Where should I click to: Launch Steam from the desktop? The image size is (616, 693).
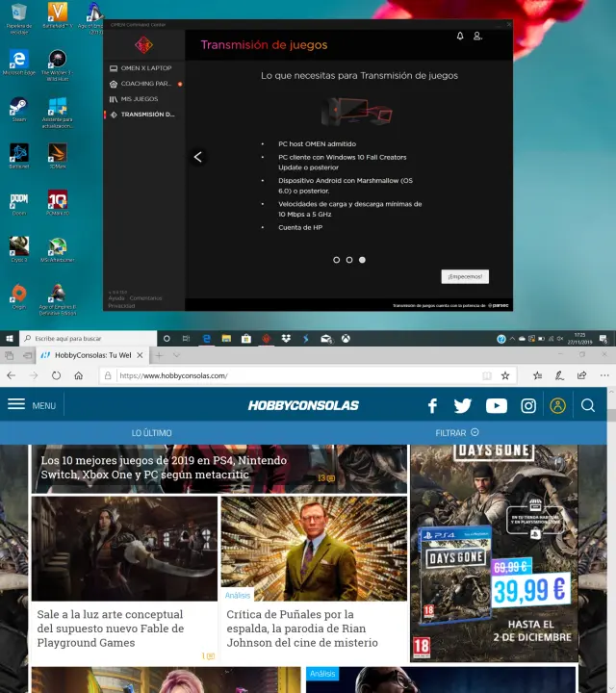pyautogui.click(x=18, y=107)
